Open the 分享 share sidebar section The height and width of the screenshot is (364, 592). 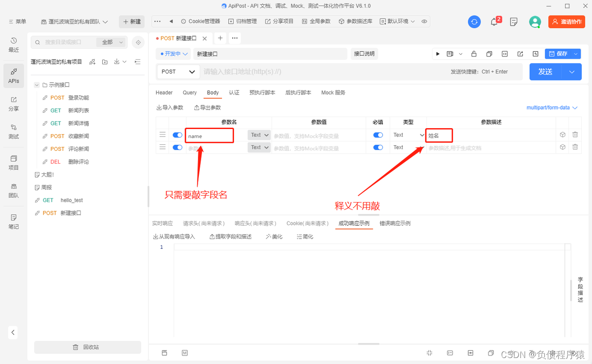(x=13, y=104)
